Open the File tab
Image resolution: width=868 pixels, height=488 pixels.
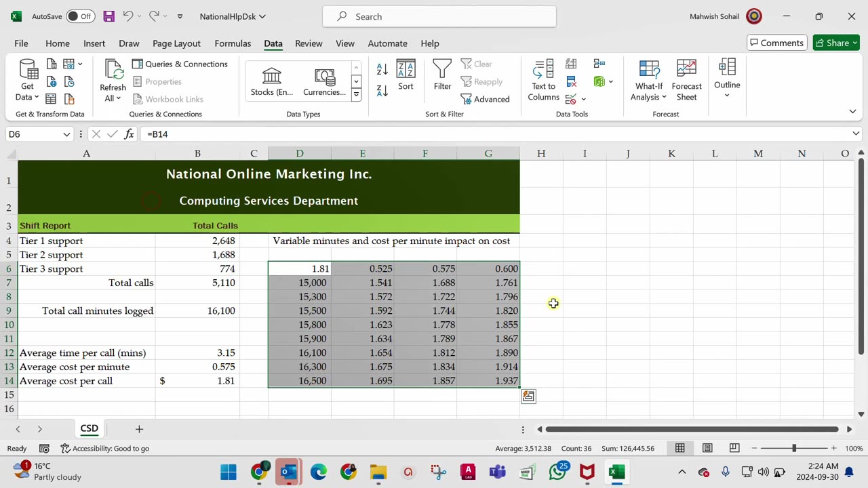(21, 43)
